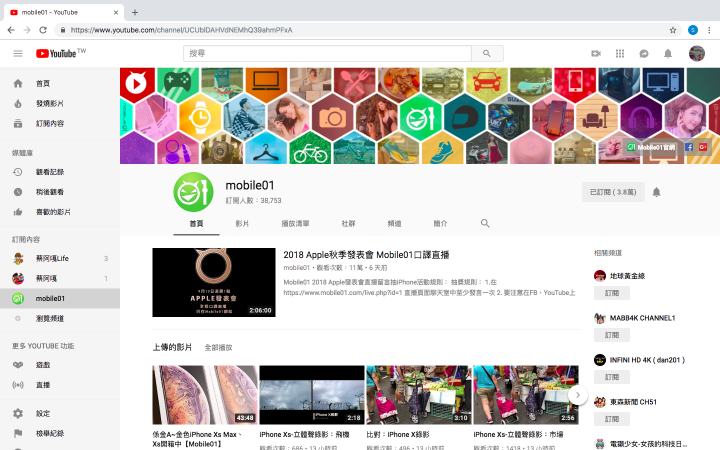
Task: Open 蔡阿嘎Life subscription channel
Action: [60, 259]
